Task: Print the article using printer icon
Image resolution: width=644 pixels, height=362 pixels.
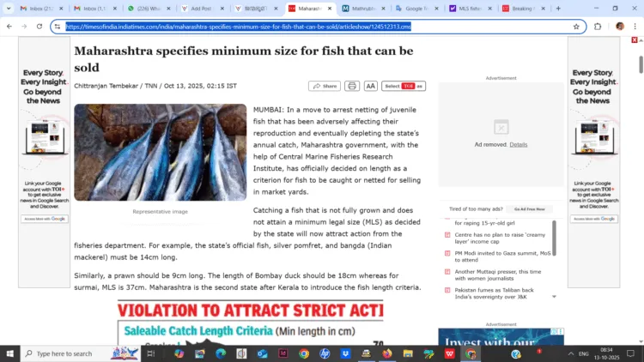Action: tap(352, 86)
